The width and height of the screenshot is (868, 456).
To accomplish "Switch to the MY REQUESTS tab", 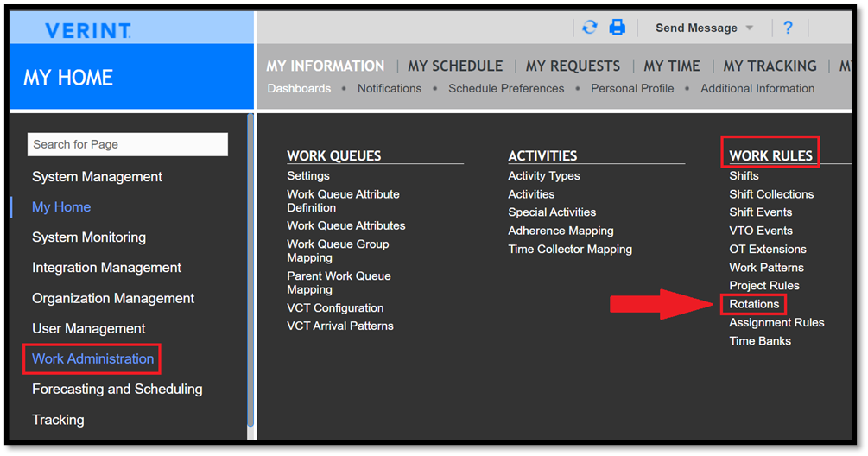I will [573, 66].
